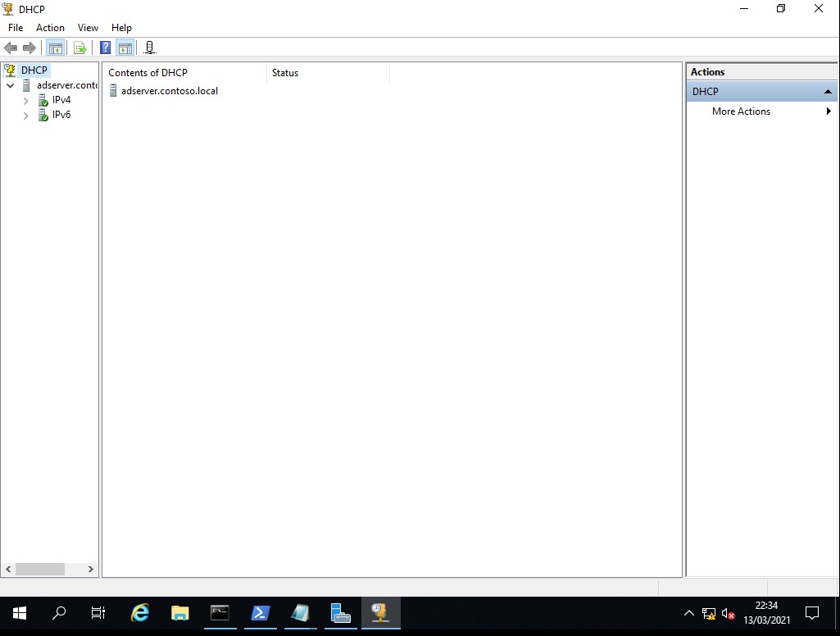Toggle the Show/Hide Console Tree icon

pyautogui.click(x=56, y=48)
